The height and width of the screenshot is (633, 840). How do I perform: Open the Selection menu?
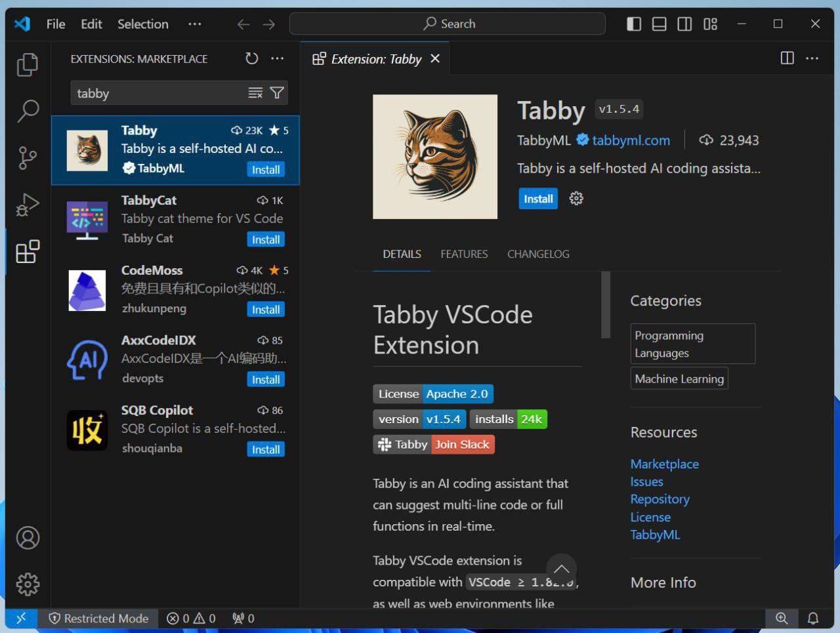pyautogui.click(x=142, y=24)
